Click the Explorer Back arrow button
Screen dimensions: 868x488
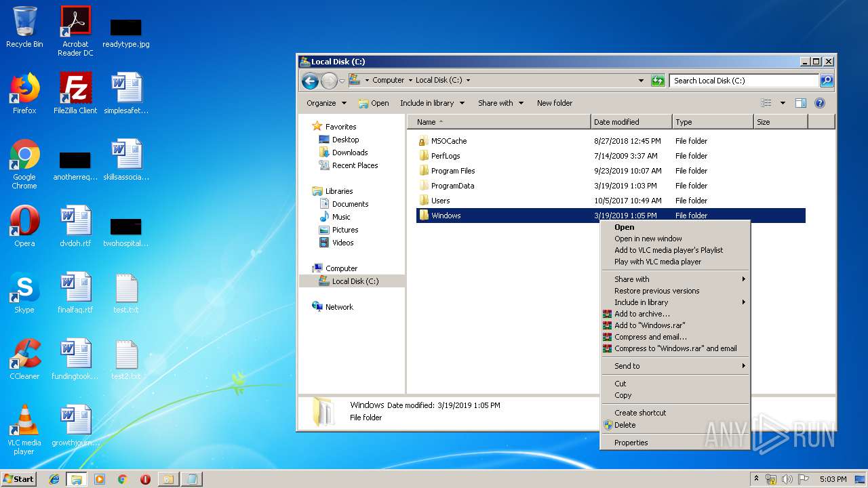[310, 81]
